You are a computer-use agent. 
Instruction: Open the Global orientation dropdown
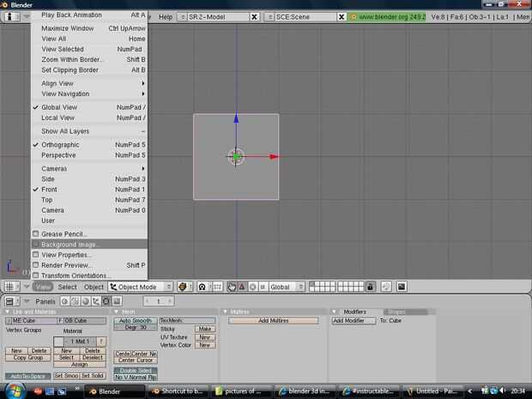tap(287, 287)
